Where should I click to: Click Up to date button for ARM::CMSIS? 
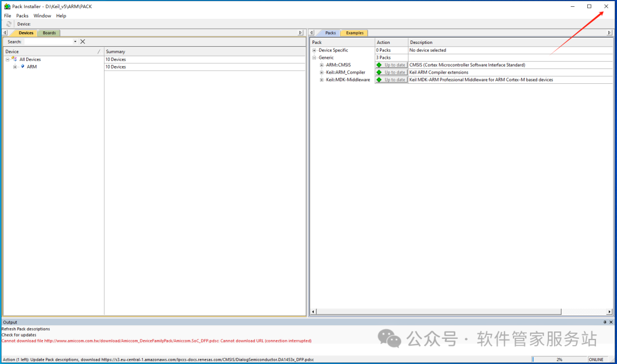tap(391, 65)
